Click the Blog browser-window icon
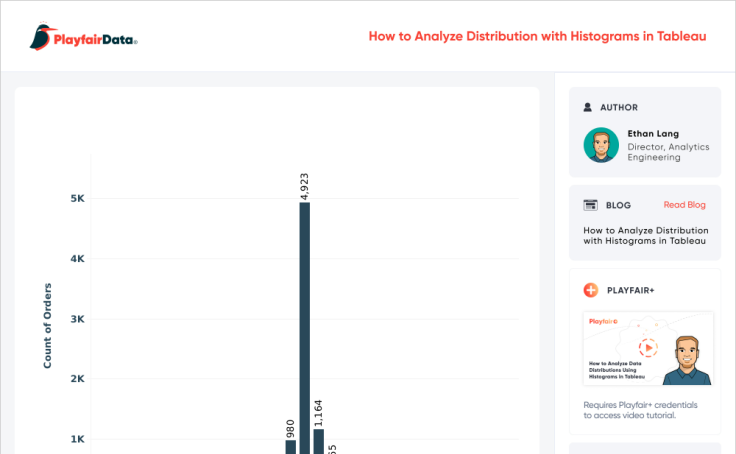The height and width of the screenshot is (454, 736). coord(590,205)
